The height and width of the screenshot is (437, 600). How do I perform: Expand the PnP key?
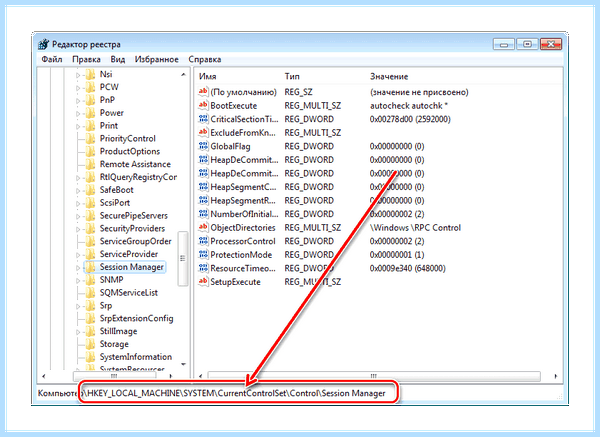pyautogui.click(x=78, y=101)
